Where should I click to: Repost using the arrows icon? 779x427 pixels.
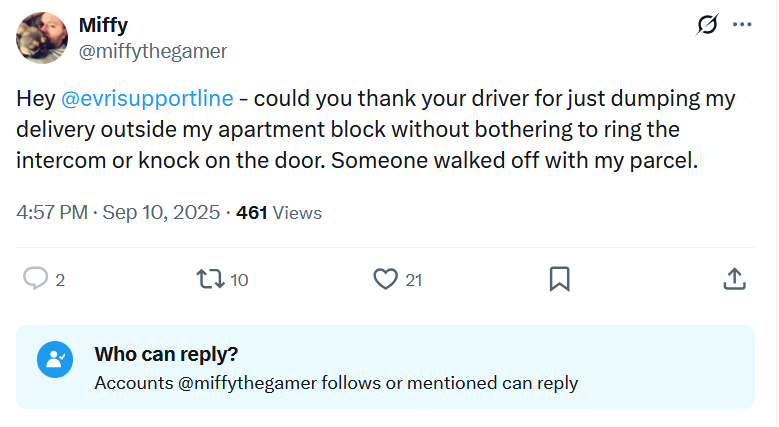[x=211, y=279]
